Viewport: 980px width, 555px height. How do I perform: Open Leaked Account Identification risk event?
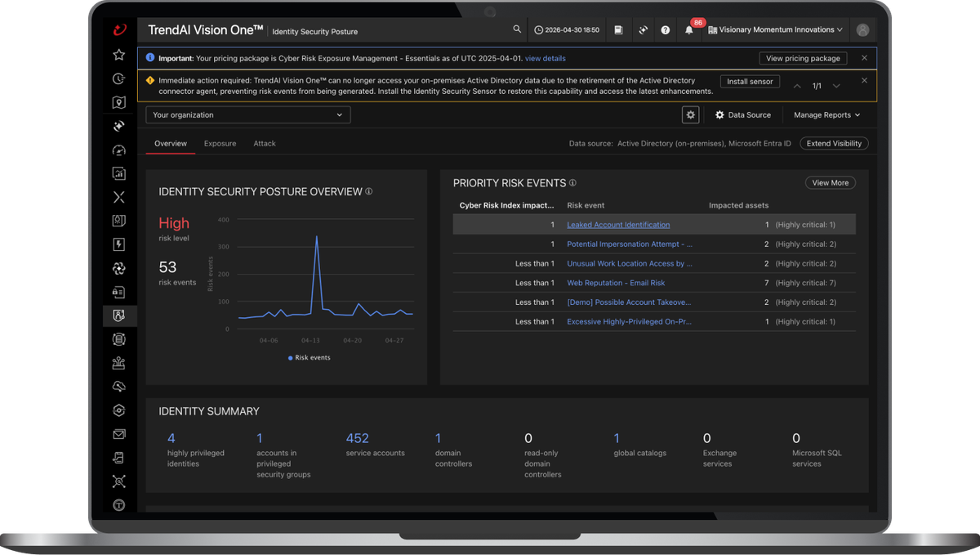click(618, 225)
